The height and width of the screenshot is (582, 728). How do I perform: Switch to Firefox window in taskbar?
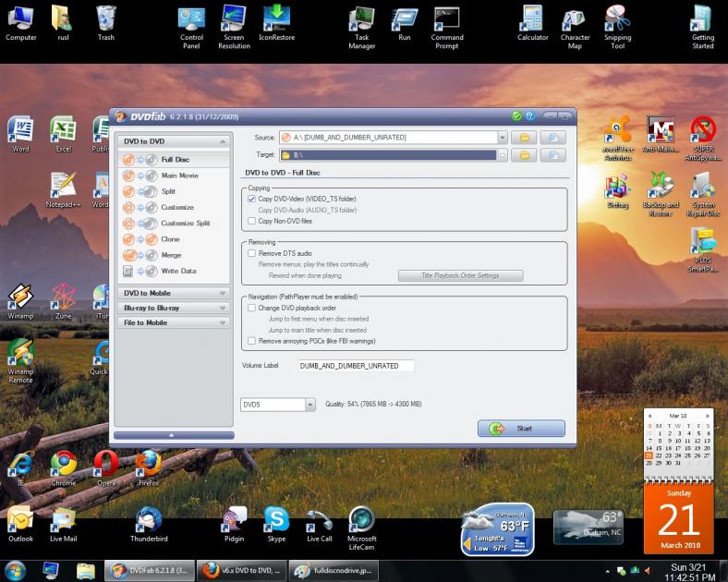coord(242,570)
